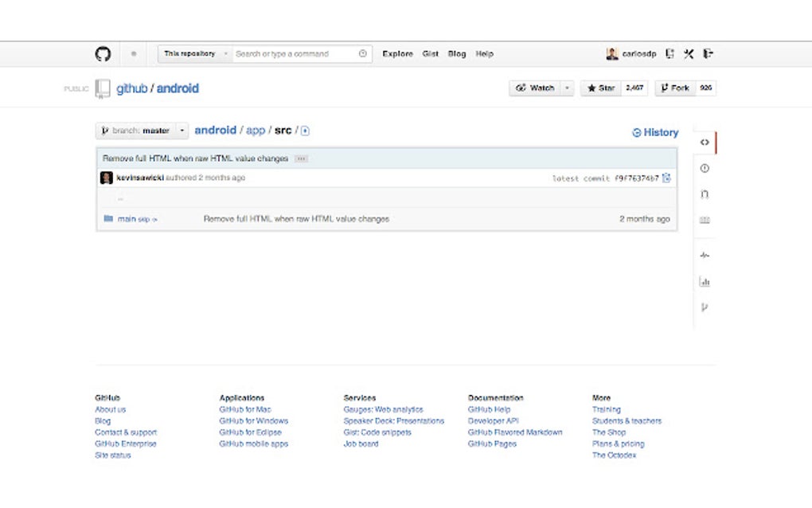812x508 pixels.
Task: Sign out using the log out icon
Action: (x=707, y=53)
